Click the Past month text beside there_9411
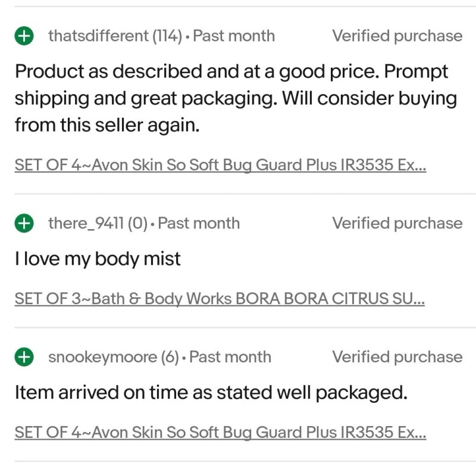Screen dimensions: 476x476 (x=199, y=223)
